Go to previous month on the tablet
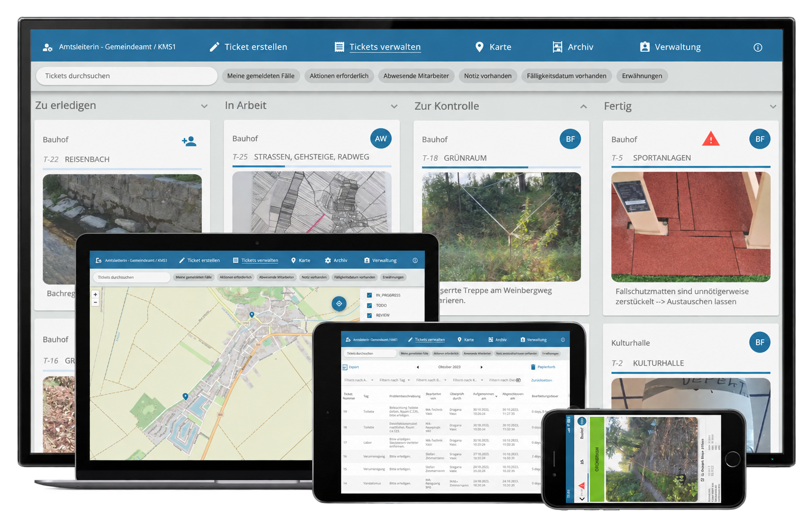The height and width of the screenshot is (528, 812). [417, 367]
